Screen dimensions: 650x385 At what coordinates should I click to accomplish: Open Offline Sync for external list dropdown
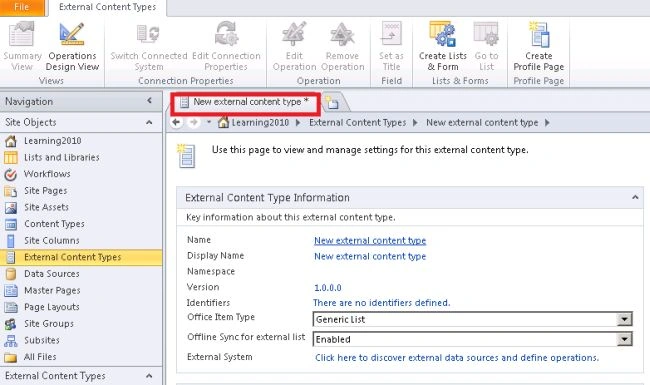[x=624, y=339]
